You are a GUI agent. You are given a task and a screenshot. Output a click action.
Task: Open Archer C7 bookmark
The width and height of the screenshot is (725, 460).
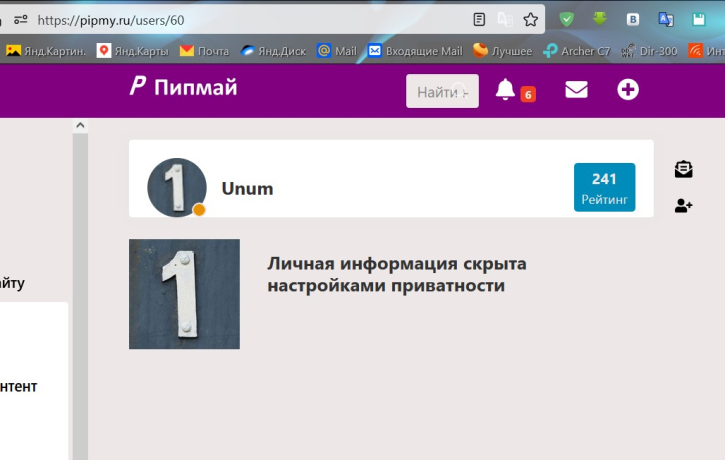pos(577,51)
